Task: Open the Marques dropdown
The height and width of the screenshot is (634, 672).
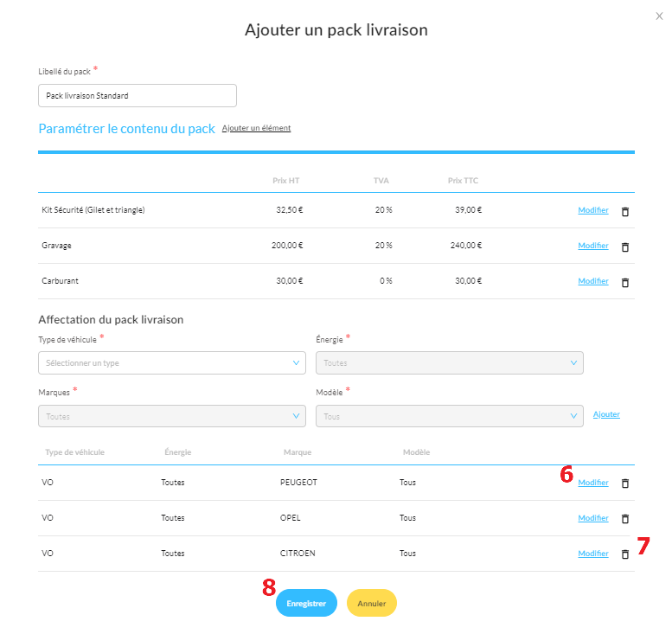Action: point(172,416)
